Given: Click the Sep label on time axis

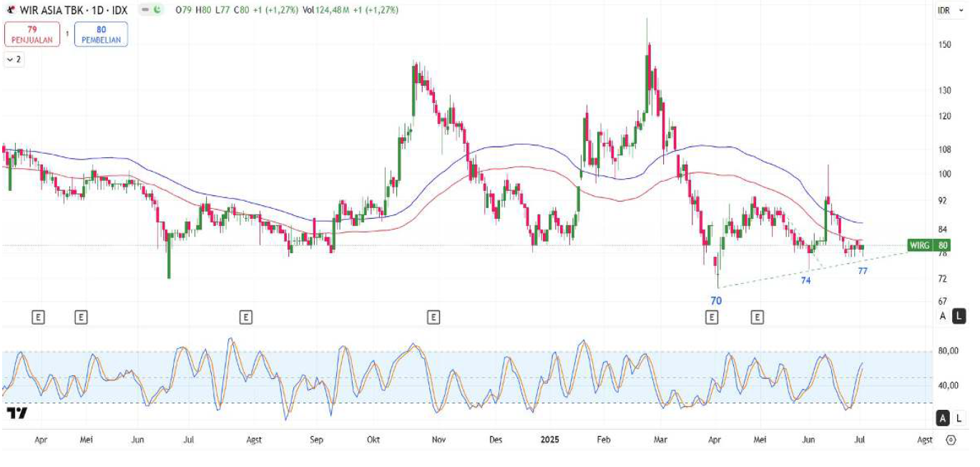Looking at the screenshot, I should [x=318, y=440].
